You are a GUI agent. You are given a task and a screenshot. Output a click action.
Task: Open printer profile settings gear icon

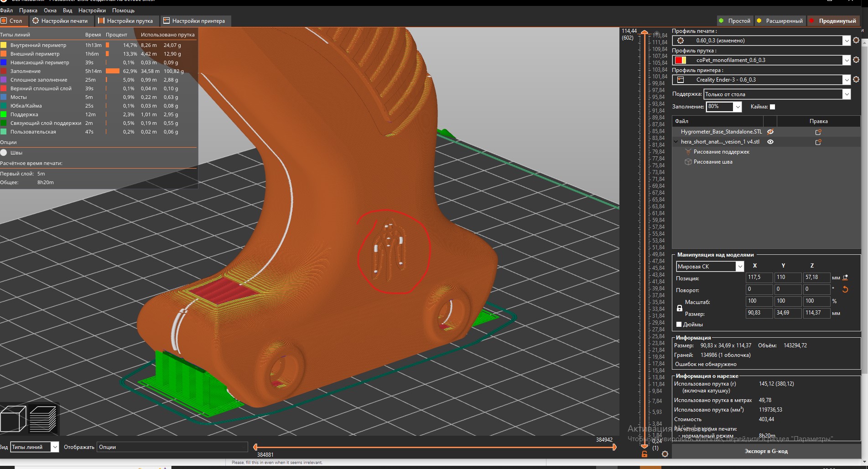pyautogui.click(x=856, y=80)
